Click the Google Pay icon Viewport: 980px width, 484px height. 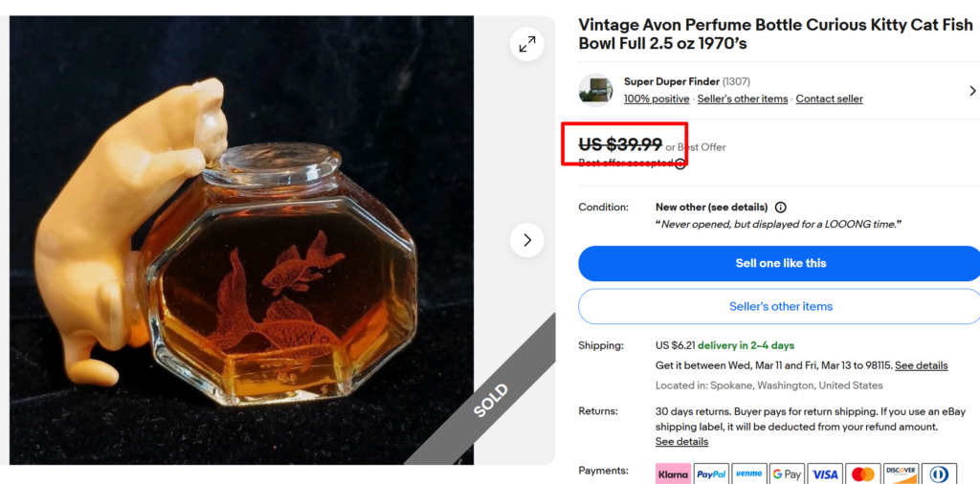787,473
